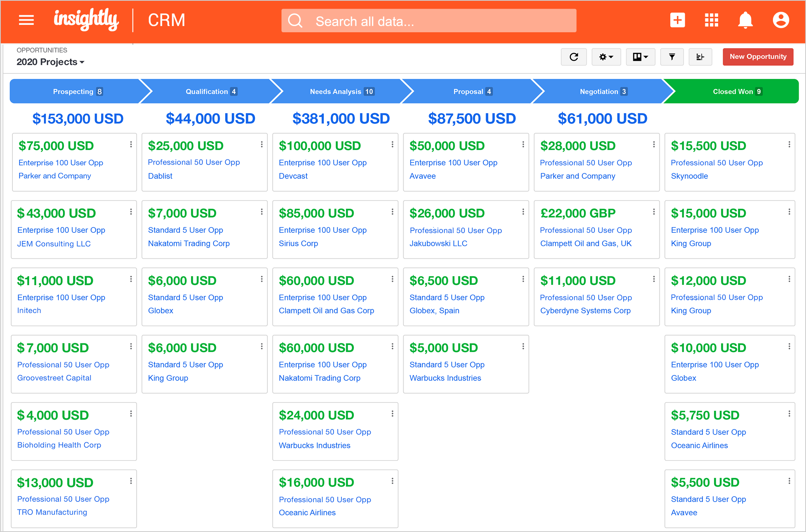Click the search magnifier icon
This screenshot has width=806, height=532.
295,21
